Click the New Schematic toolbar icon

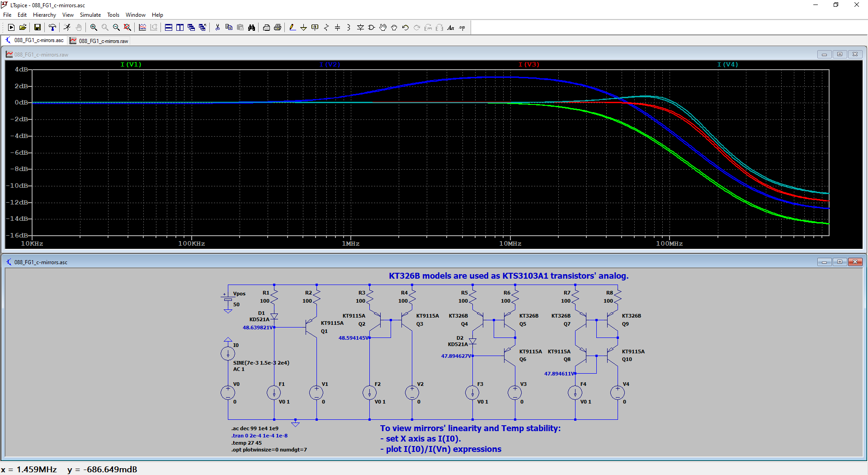pos(11,28)
